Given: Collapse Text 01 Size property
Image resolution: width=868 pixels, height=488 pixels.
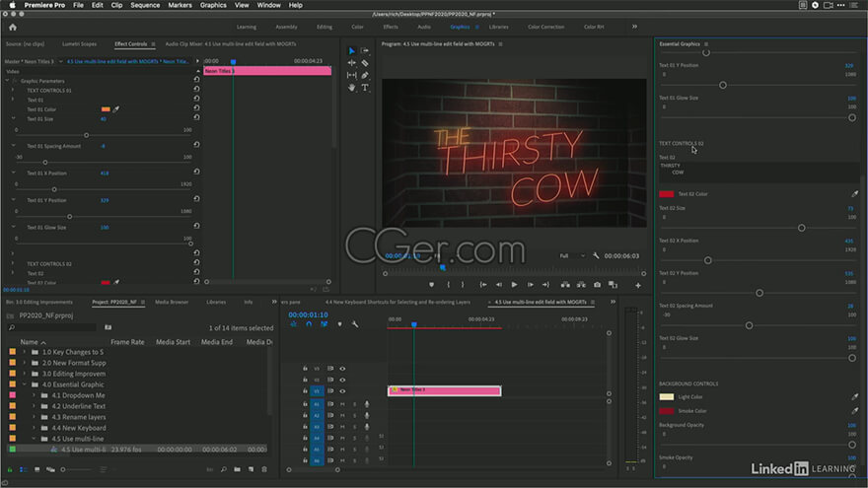Looking at the screenshot, I should (13, 118).
